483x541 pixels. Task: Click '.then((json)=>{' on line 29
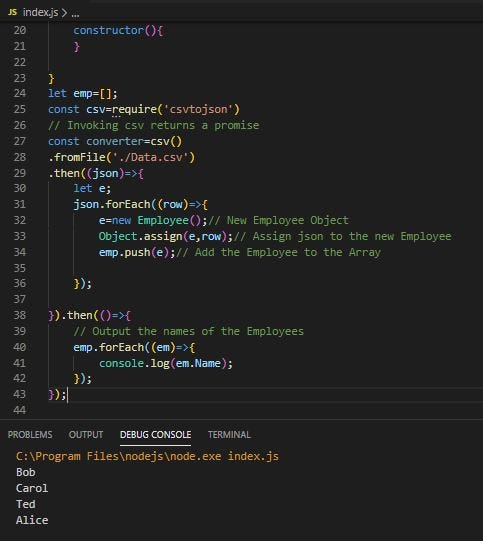pos(96,173)
